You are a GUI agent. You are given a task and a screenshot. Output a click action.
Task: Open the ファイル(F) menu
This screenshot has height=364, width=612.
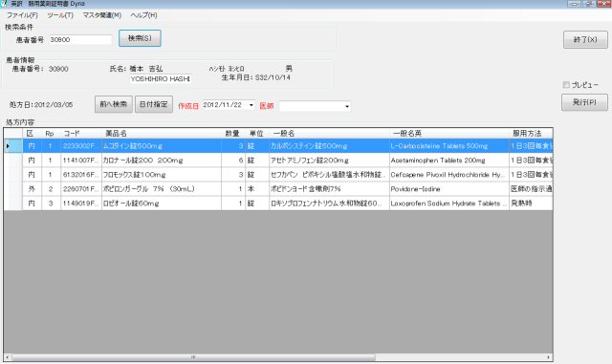click(22, 15)
